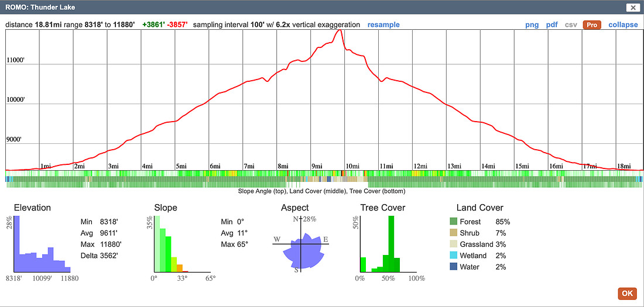The width and height of the screenshot is (644, 307).
Task: Click the 10mi marker on profile
Action: (x=352, y=166)
